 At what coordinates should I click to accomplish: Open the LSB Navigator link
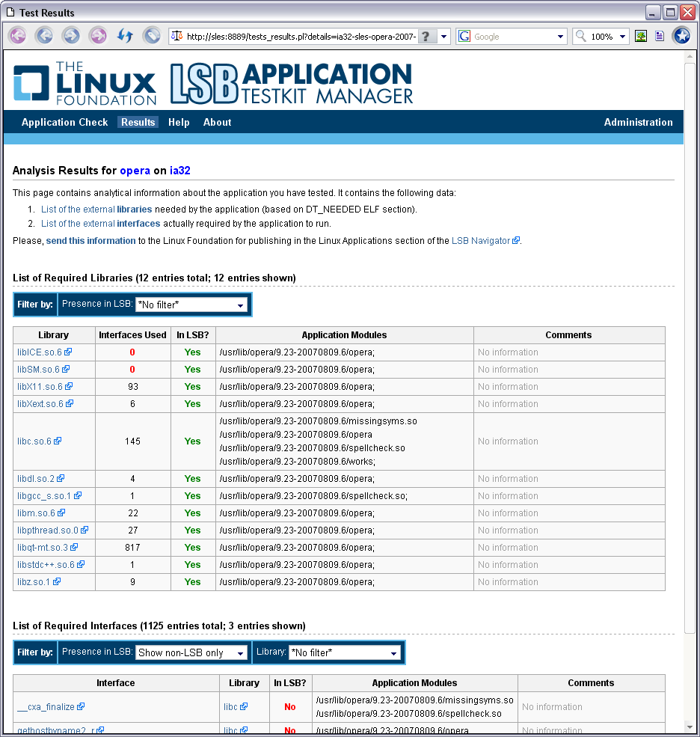(x=481, y=241)
